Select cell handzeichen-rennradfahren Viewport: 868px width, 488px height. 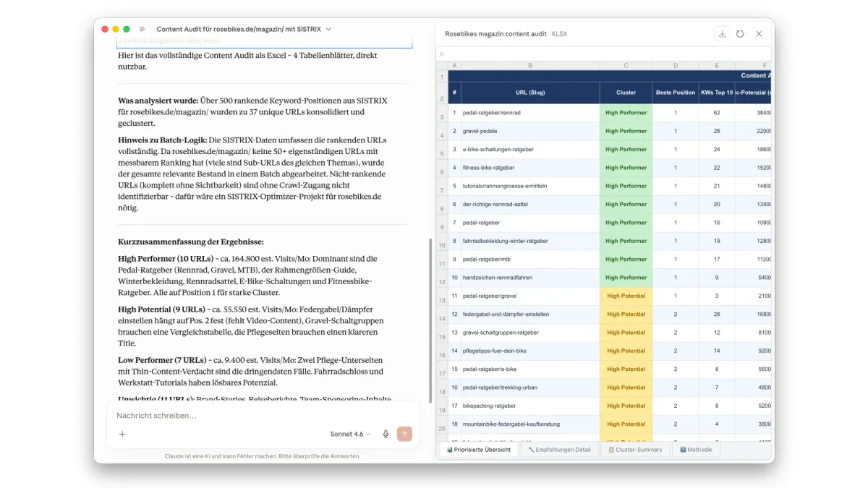tap(530, 278)
